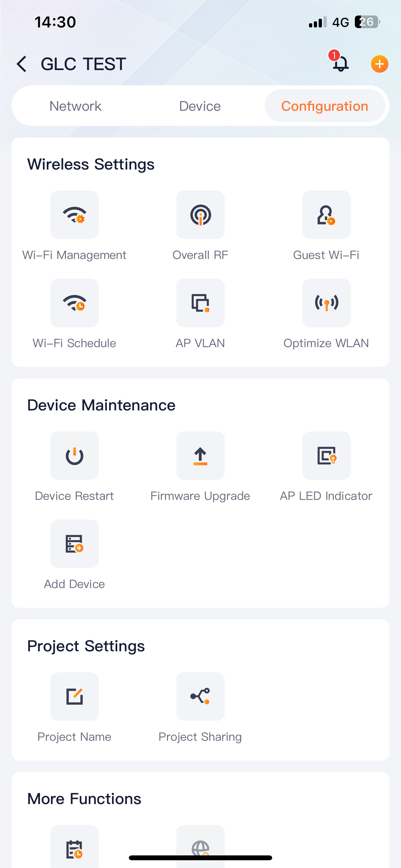Tap the Device Restart icon
This screenshot has height=868, width=401.
coord(75,456)
